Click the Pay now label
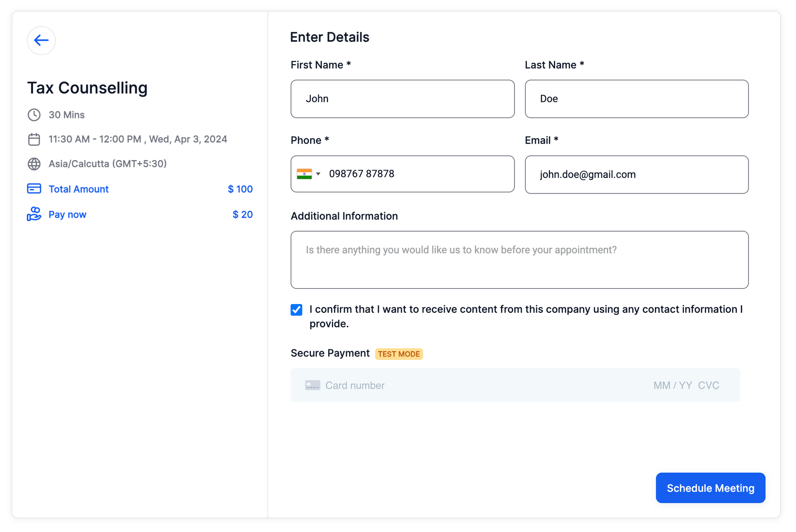 click(67, 214)
